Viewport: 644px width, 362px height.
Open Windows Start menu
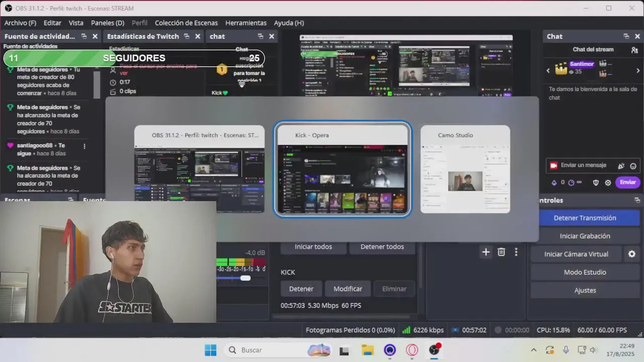point(210,350)
